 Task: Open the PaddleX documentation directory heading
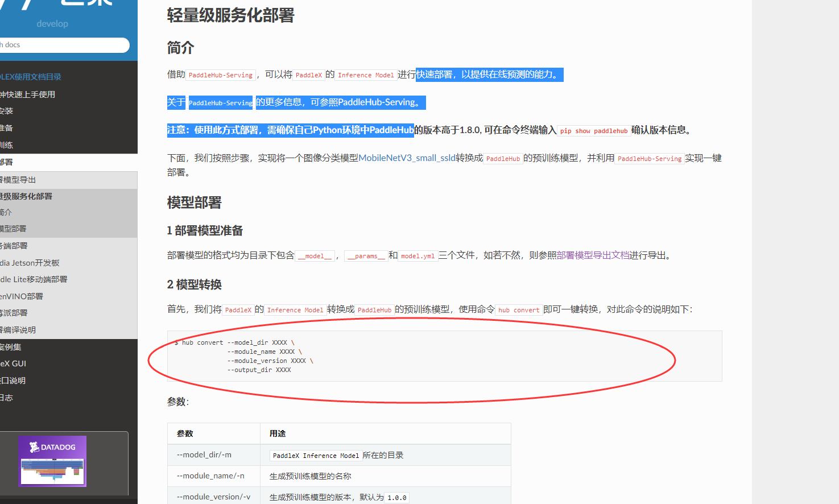click(31, 77)
